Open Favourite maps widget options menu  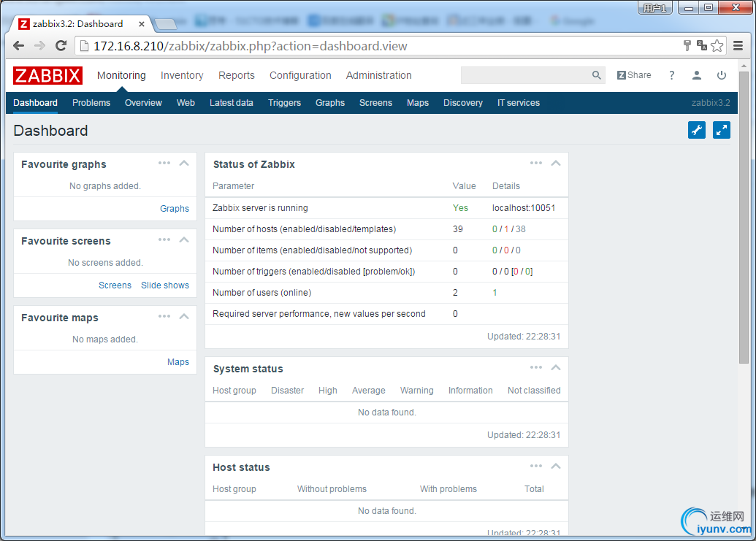[x=164, y=316]
